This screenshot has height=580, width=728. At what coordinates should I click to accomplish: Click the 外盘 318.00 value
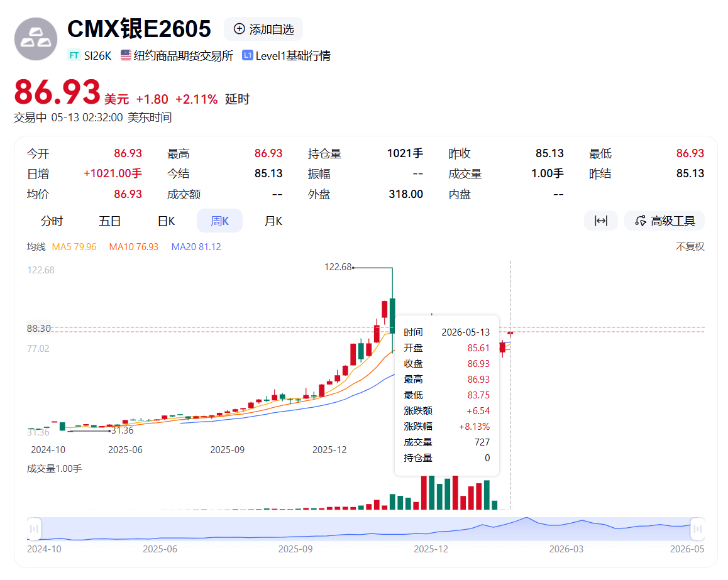tap(405, 194)
